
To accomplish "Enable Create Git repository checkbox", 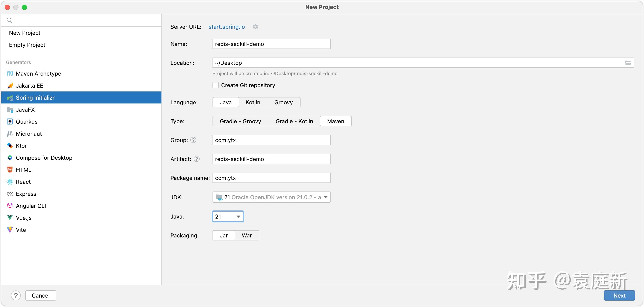I will tap(216, 85).
